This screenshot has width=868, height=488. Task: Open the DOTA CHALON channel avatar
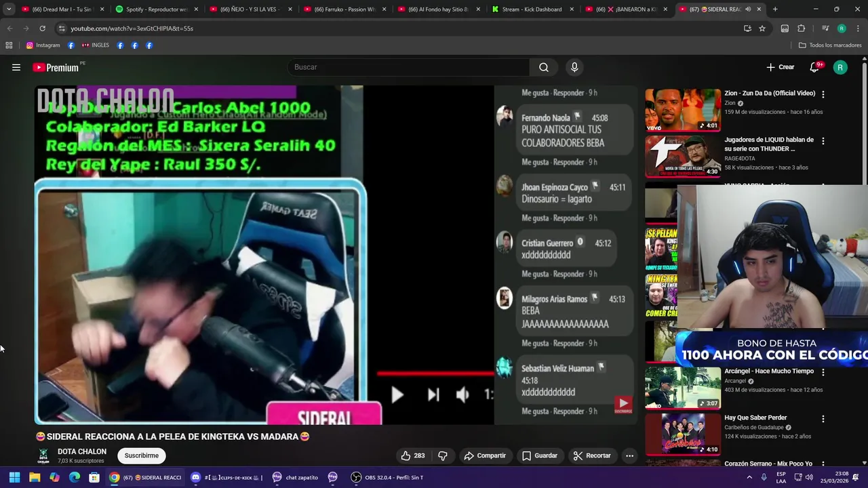pyautogui.click(x=43, y=455)
